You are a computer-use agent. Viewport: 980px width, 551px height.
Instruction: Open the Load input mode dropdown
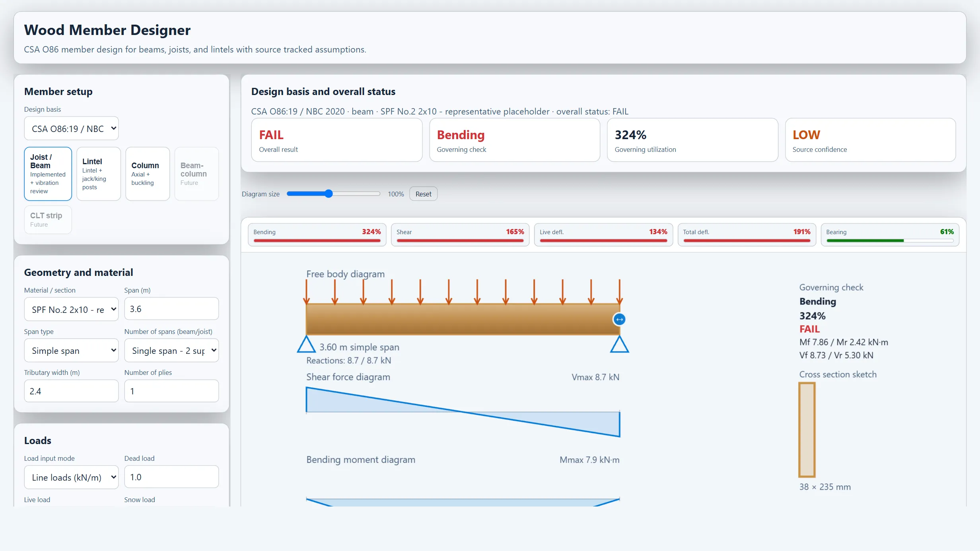(x=72, y=477)
